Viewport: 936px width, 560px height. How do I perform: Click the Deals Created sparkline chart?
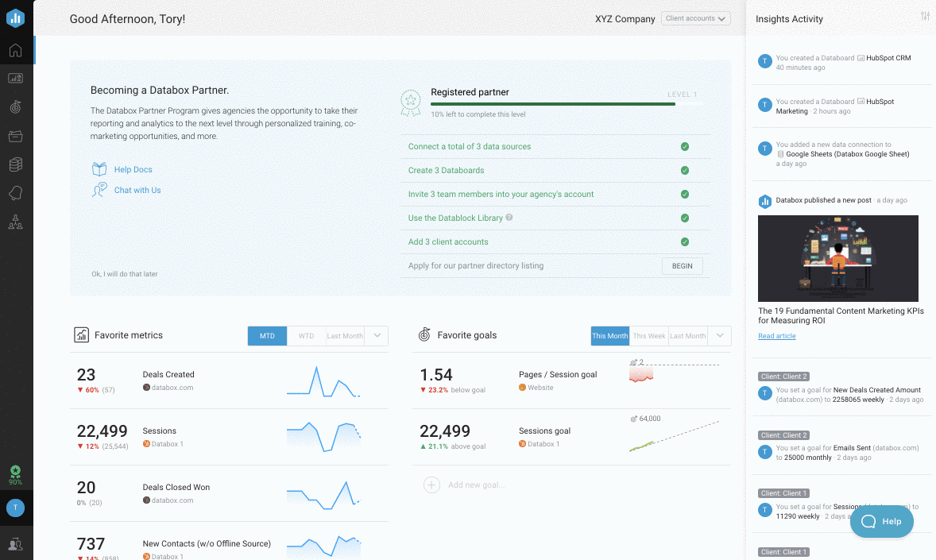323,381
